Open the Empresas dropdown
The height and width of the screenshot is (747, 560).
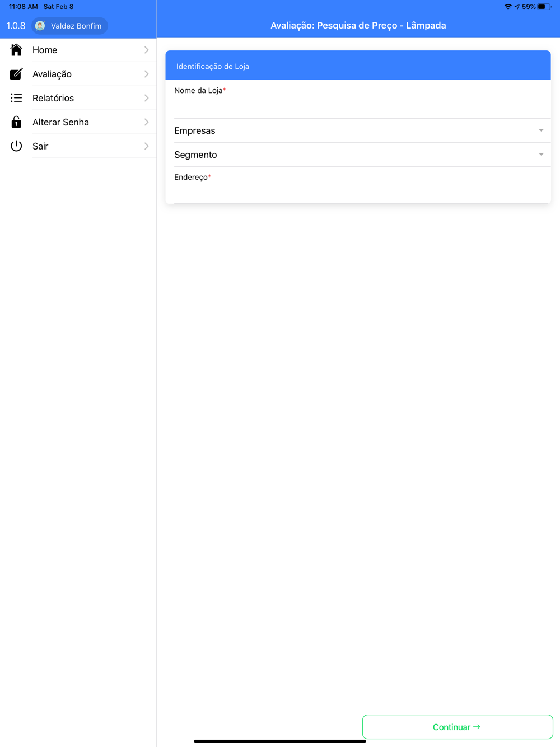tap(358, 130)
